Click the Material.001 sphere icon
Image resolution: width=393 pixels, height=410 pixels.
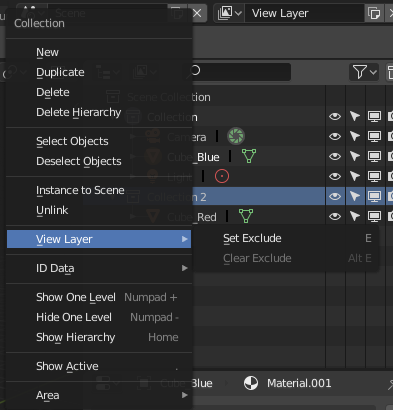tap(251, 383)
